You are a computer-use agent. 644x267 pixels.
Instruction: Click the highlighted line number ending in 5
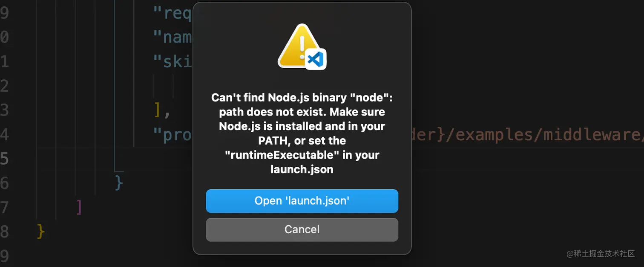click(4, 159)
